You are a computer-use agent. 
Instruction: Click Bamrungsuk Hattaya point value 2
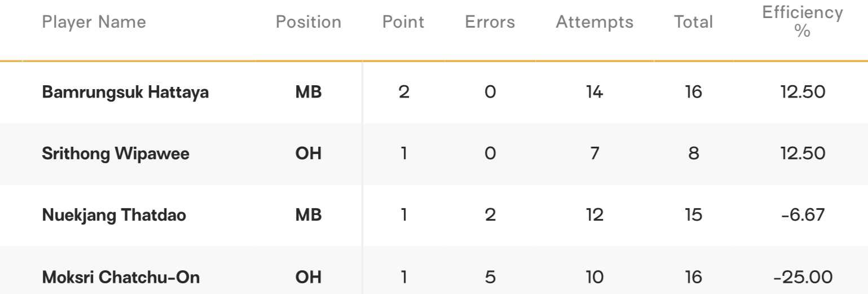(403, 93)
